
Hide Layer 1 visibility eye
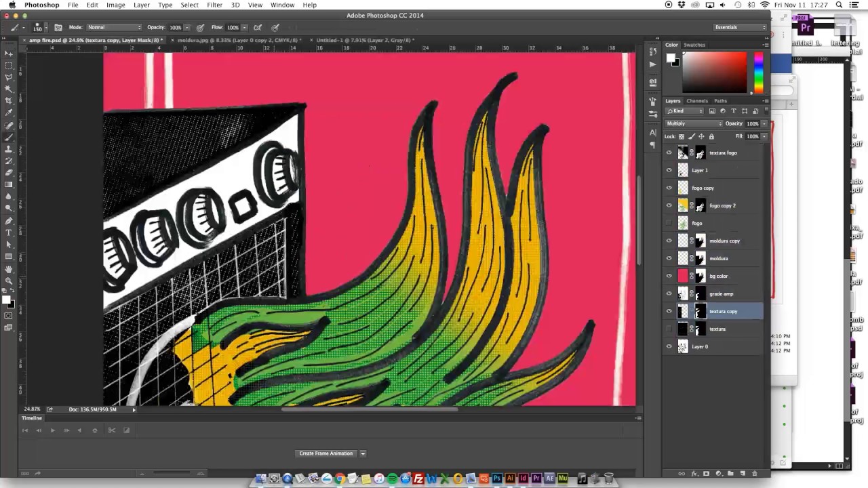[669, 170]
